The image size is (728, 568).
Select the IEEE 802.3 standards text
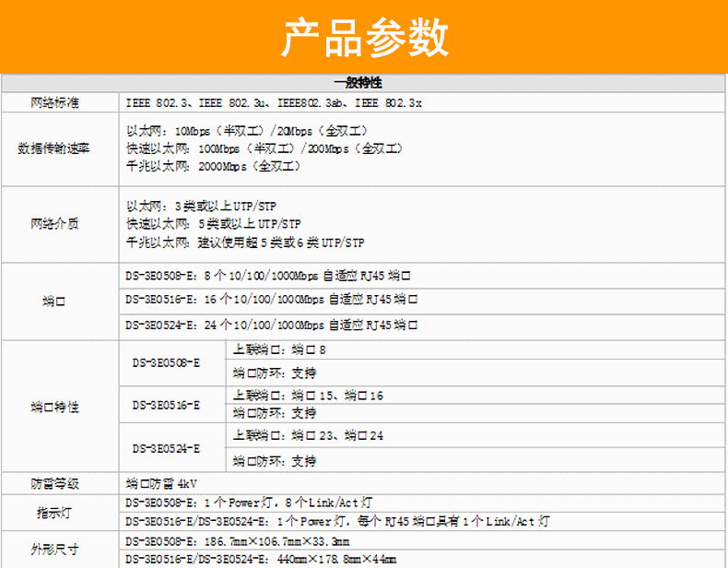274,103
